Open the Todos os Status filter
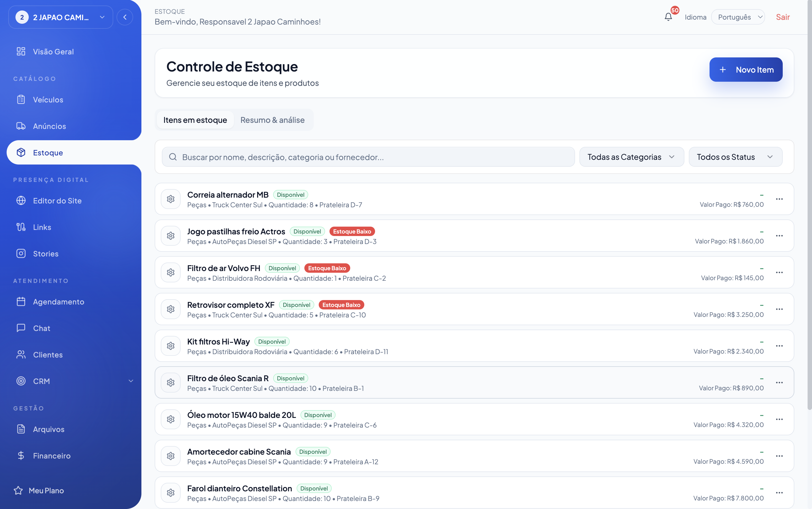This screenshot has height=509, width=812. [735, 157]
